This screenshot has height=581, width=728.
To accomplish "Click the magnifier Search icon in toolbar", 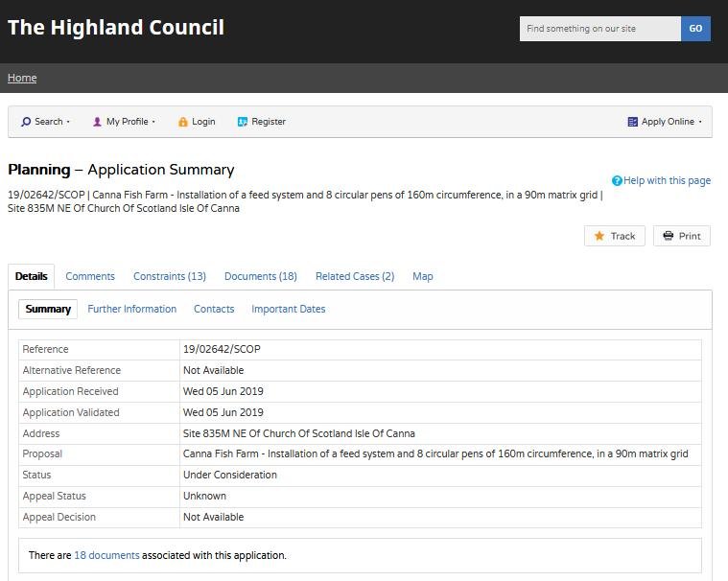I will click(26, 122).
